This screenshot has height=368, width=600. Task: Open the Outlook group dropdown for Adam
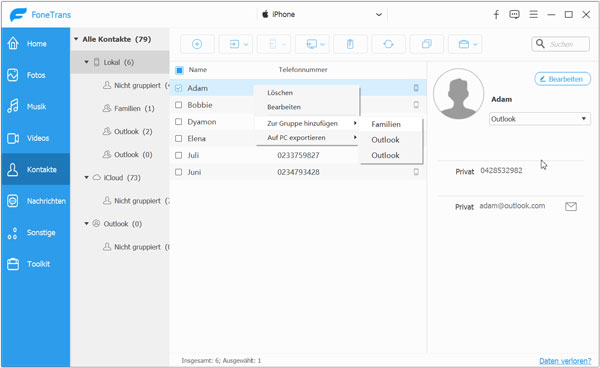coord(540,119)
